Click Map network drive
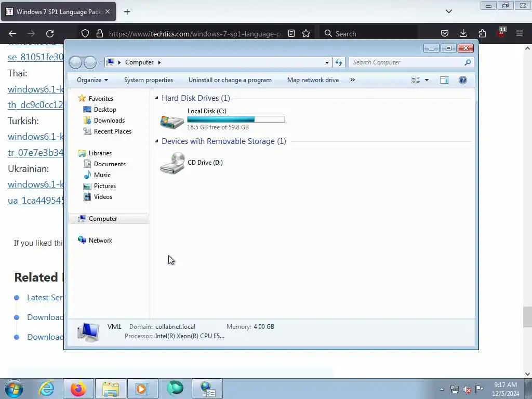The image size is (532, 399). (x=313, y=80)
